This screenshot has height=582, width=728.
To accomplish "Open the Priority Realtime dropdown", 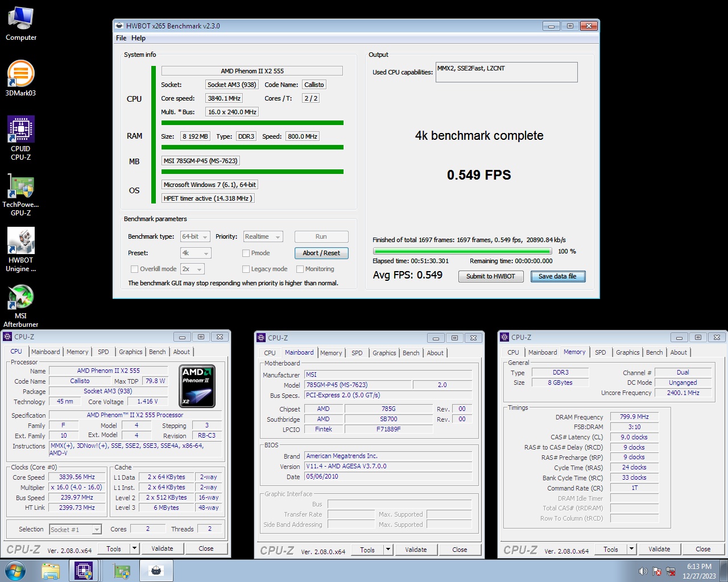I will [x=263, y=236].
